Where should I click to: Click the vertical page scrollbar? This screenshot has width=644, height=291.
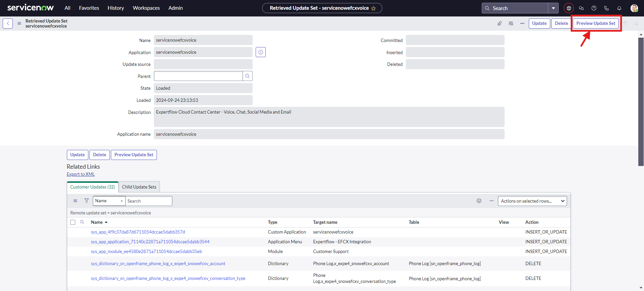coord(641,101)
